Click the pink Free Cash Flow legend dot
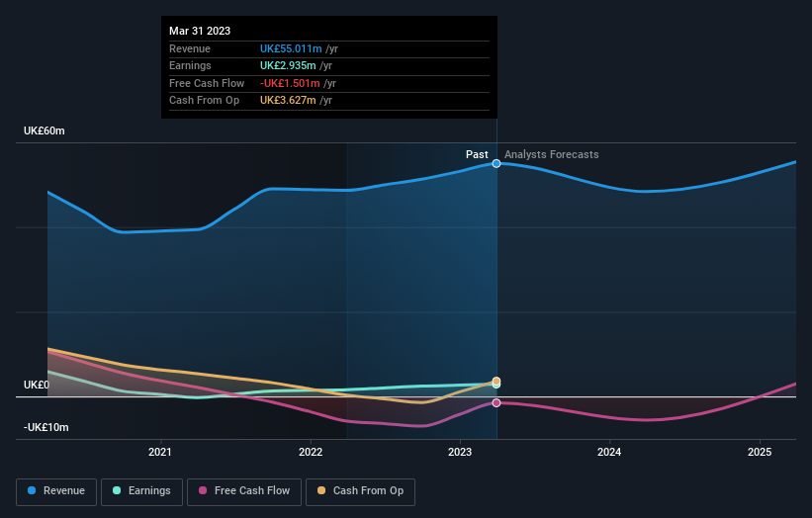Screen dimensions: 812x518 click(203, 490)
